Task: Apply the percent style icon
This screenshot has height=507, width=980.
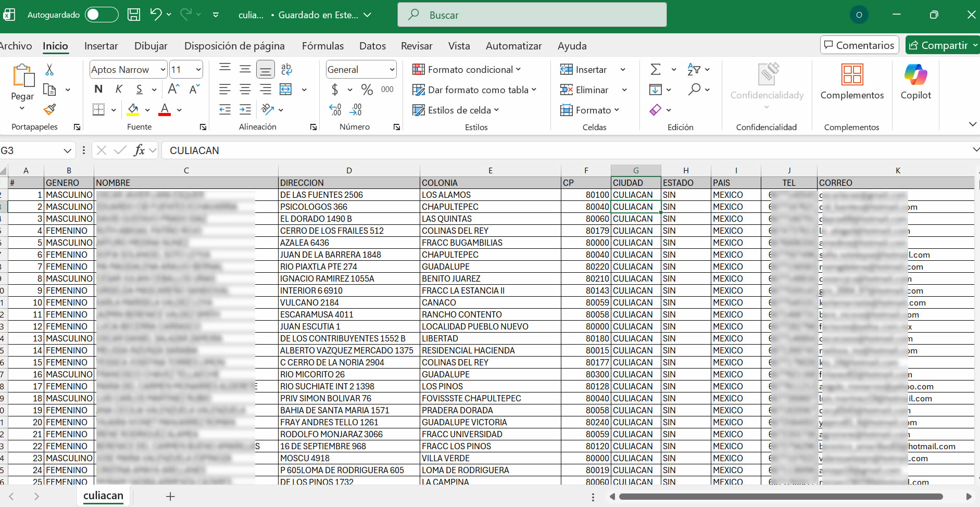Action: [x=367, y=90]
